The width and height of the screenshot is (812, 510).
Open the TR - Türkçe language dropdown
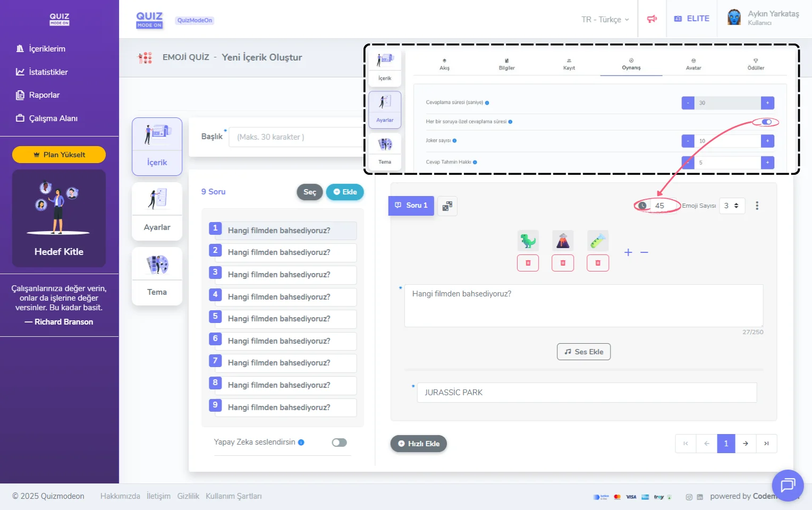(x=605, y=20)
